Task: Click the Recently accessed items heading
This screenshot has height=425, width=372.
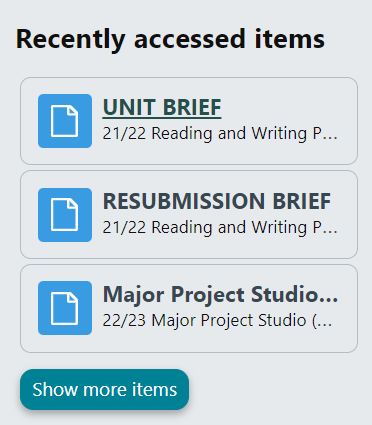Action: 170,39
